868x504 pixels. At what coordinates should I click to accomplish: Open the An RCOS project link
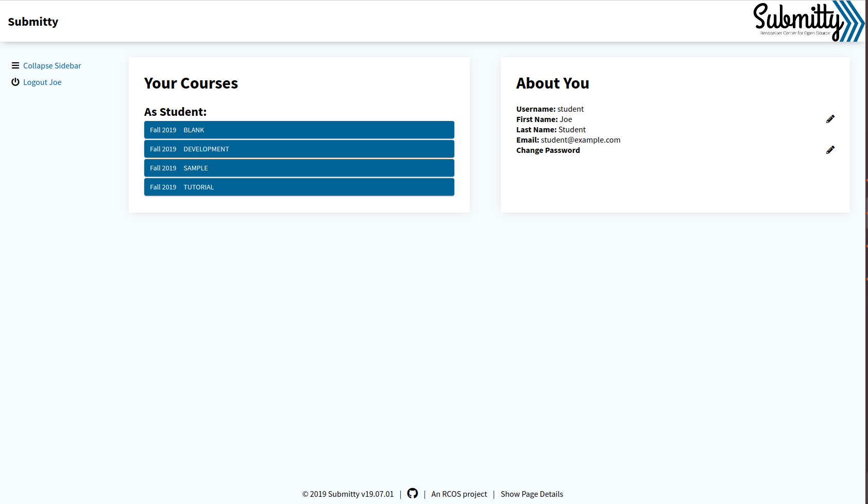click(x=459, y=494)
